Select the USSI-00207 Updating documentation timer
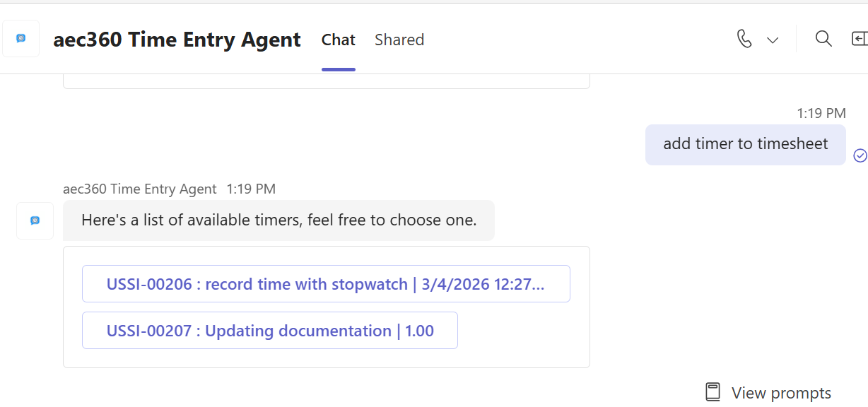The height and width of the screenshot is (407, 868). pyautogui.click(x=270, y=331)
